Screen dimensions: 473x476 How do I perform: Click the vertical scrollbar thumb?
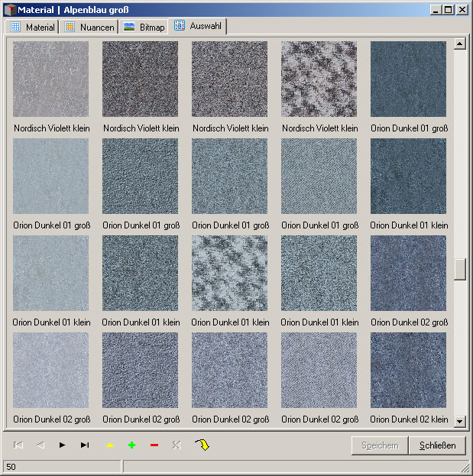[x=460, y=269]
